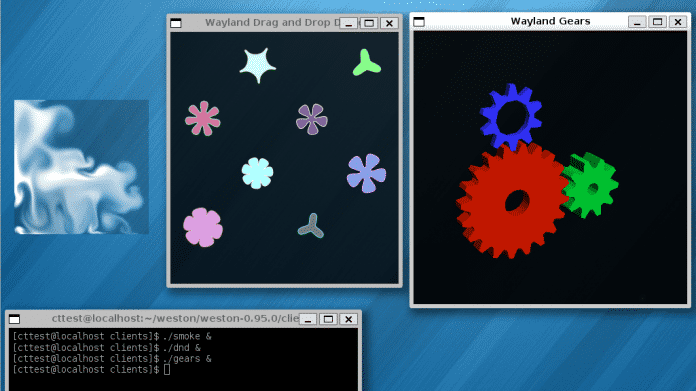Click the small green gear
The image size is (696, 391).
click(x=590, y=186)
